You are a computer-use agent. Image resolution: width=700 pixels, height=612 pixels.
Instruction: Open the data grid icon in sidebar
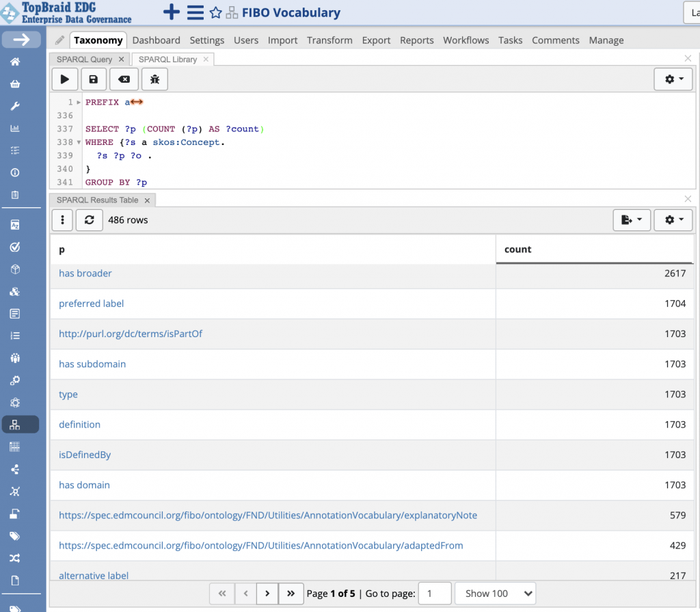click(x=15, y=447)
